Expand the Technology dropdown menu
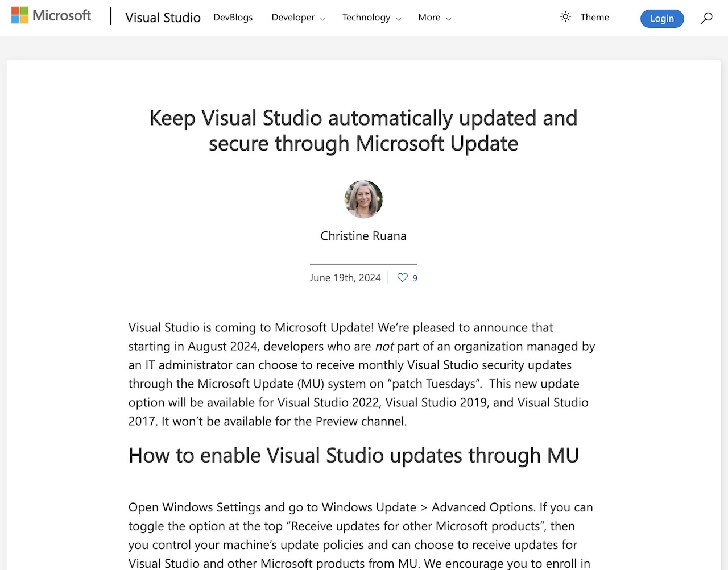The image size is (728, 570). [372, 18]
